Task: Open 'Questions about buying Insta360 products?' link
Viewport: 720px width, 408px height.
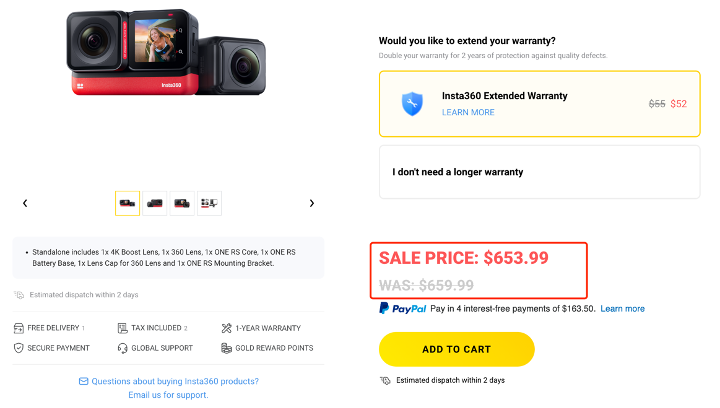Action: [175, 381]
